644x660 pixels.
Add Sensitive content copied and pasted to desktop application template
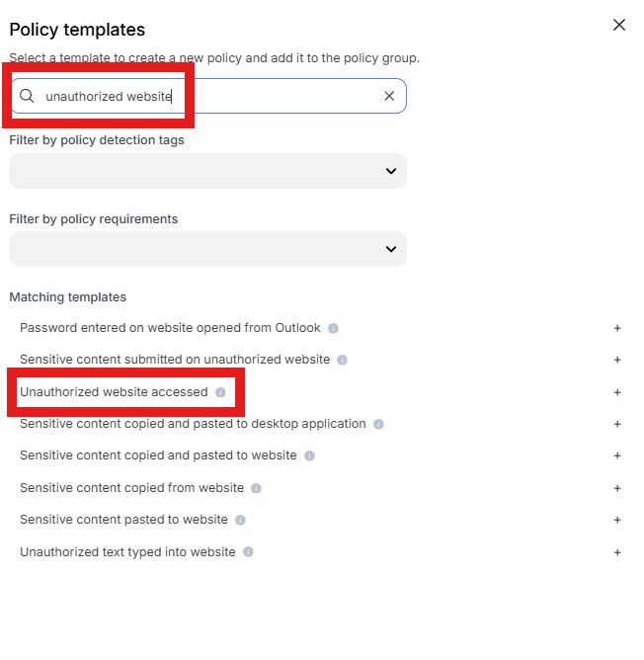click(617, 424)
